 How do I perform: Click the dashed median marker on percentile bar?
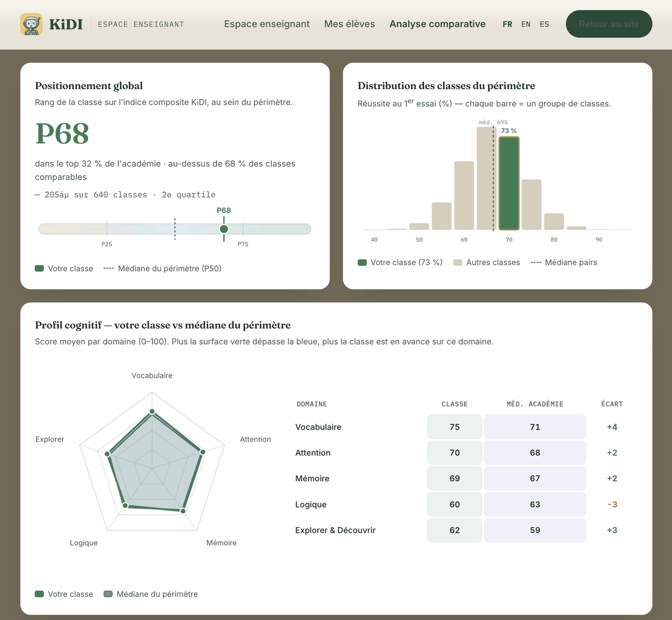175,229
